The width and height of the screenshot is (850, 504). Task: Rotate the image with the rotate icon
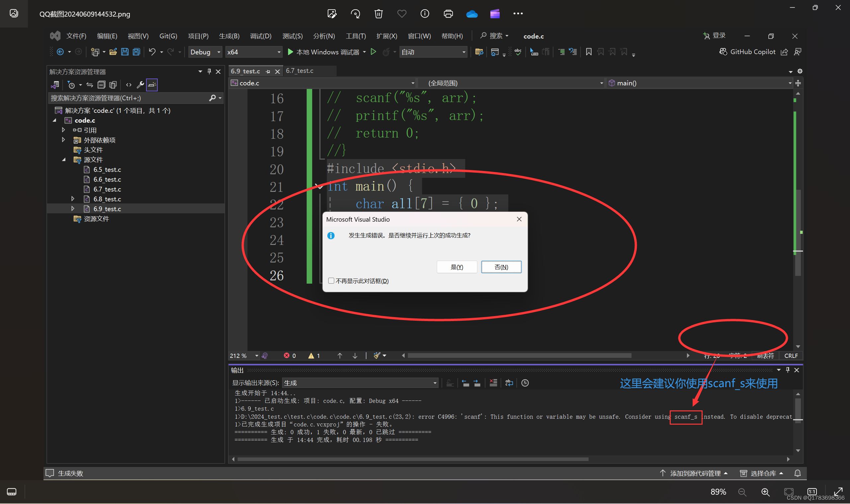tap(355, 14)
